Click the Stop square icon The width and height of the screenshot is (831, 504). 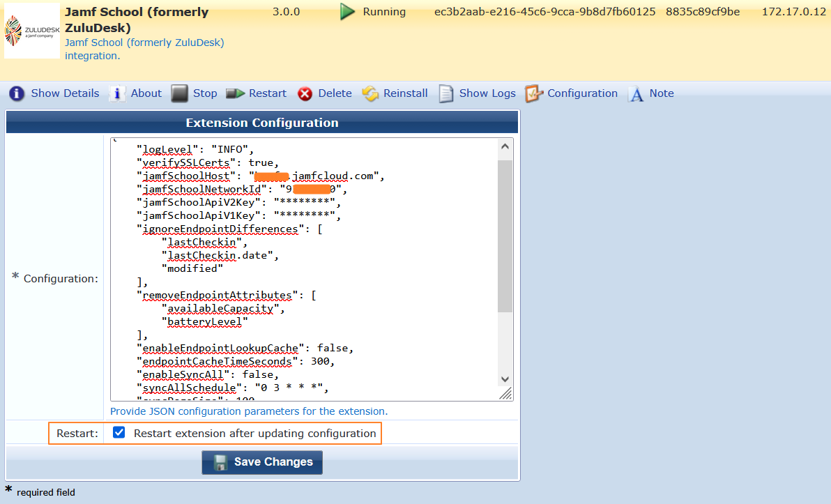(x=180, y=94)
